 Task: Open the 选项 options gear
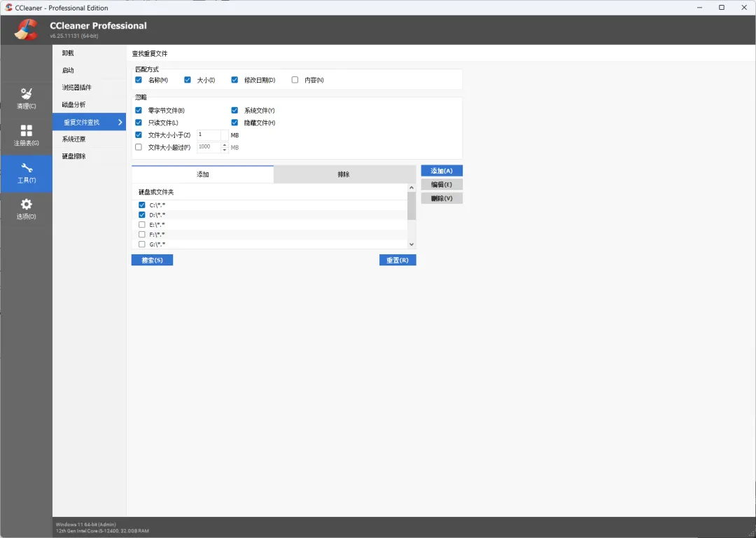point(26,209)
